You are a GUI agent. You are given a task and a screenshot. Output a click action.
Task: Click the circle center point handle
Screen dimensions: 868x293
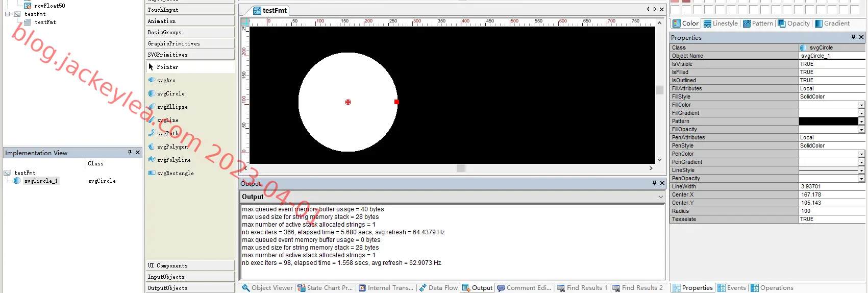(348, 102)
